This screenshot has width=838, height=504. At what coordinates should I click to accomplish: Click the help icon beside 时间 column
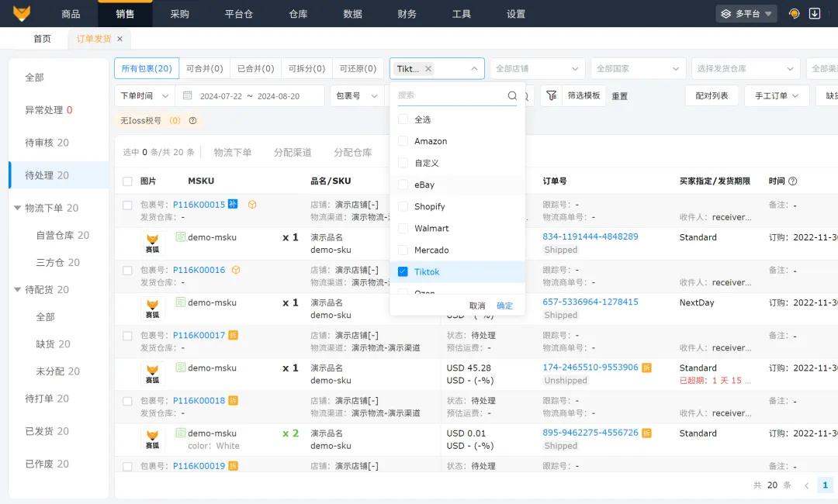click(793, 181)
